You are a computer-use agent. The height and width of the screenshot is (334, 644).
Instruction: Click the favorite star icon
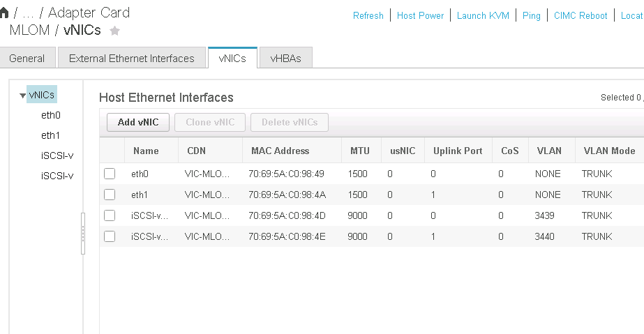(115, 31)
